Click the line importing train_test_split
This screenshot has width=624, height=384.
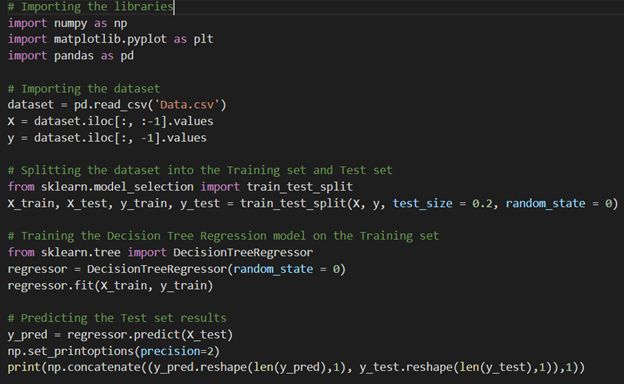click(180, 187)
